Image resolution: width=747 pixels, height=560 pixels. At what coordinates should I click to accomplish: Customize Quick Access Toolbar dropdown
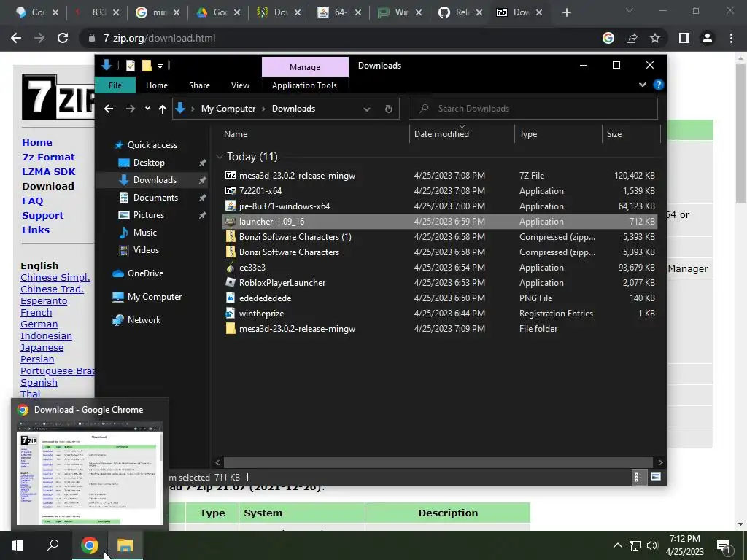pyautogui.click(x=160, y=66)
